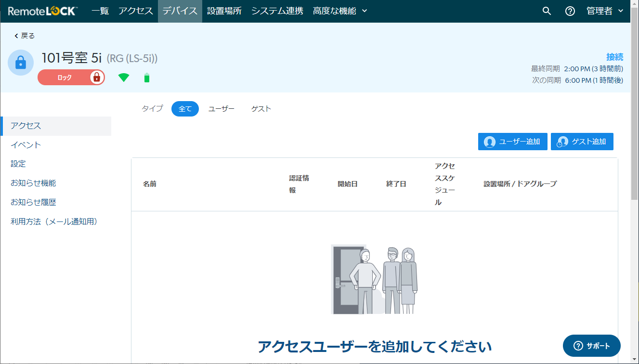Go back using the 戻る link
Image resolution: width=639 pixels, height=364 pixels.
coord(25,36)
